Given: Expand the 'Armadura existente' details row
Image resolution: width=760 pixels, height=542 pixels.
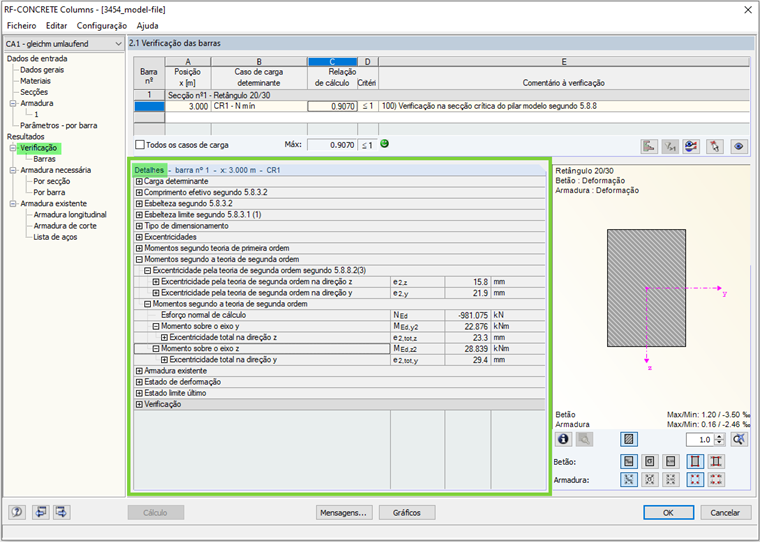Looking at the screenshot, I should coord(139,371).
